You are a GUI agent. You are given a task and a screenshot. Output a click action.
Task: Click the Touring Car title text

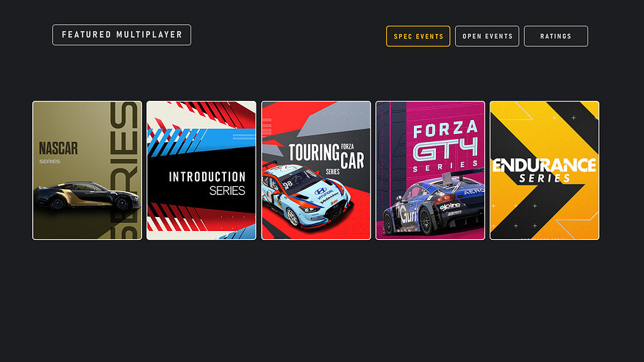coord(326,156)
